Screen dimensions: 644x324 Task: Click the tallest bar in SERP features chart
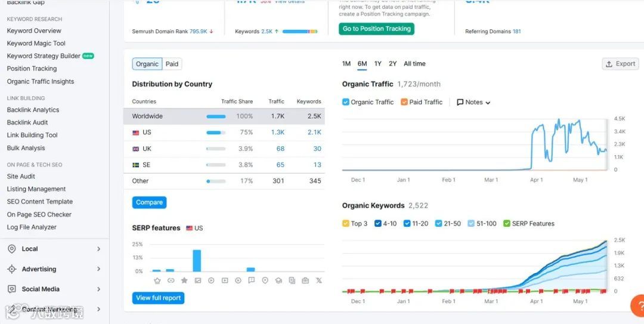197,261
